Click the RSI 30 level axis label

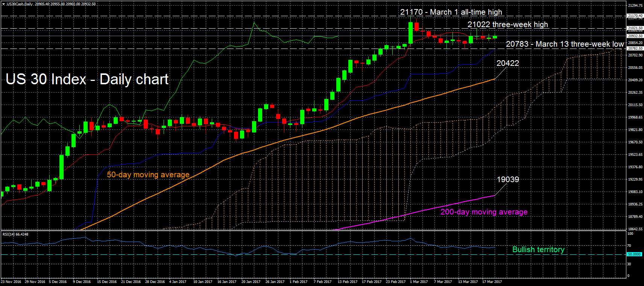629,264
